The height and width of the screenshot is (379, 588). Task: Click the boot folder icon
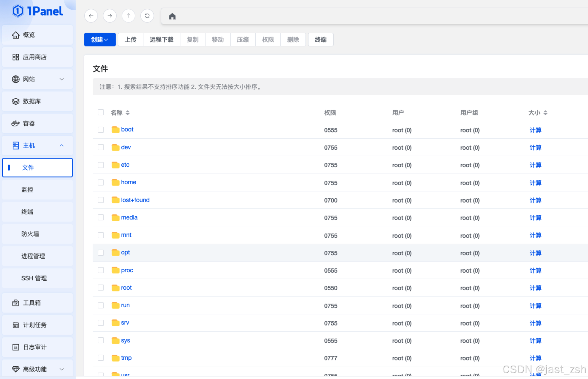(x=115, y=130)
